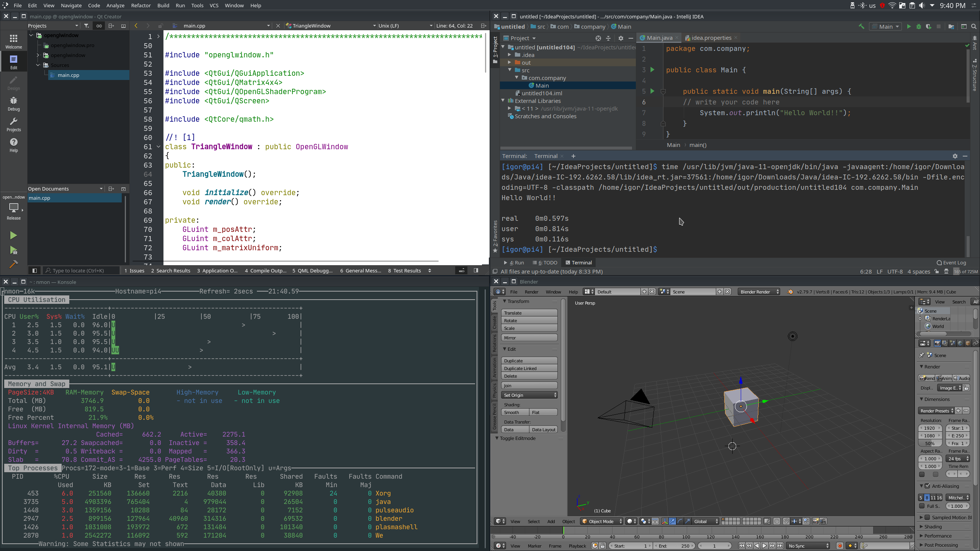The width and height of the screenshot is (980, 551).
Task: Click Search Everywhere magnifier in IntelliJ
Action: (x=974, y=26)
